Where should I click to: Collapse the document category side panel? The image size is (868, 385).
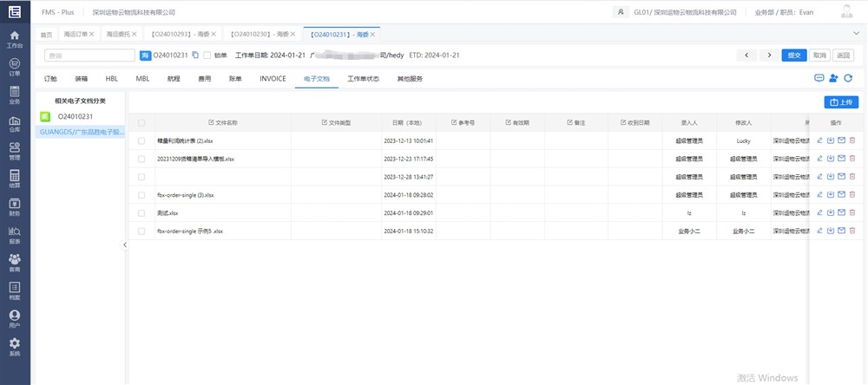click(x=124, y=245)
